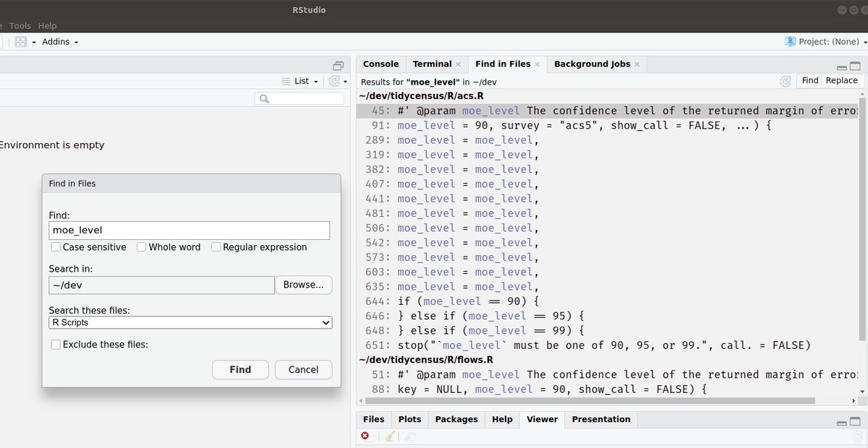This screenshot has width=868, height=448.
Task: Click the workspace panes layout icon
Action: tap(20, 41)
